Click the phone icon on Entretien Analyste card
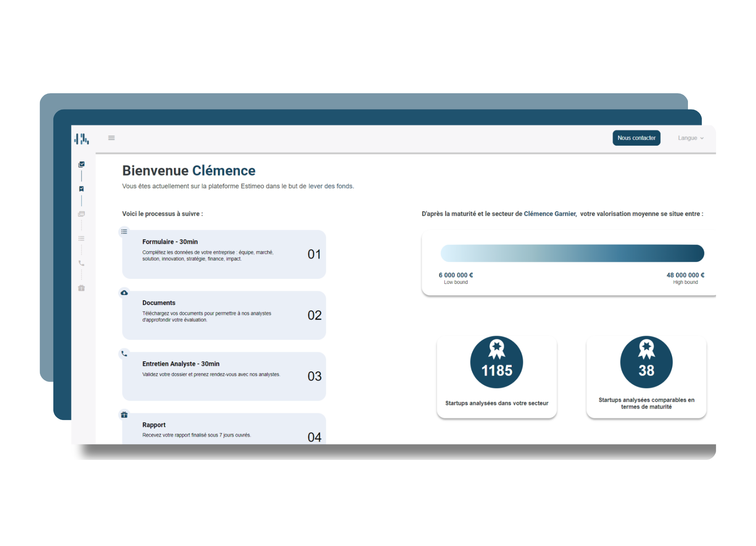 tap(124, 354)
